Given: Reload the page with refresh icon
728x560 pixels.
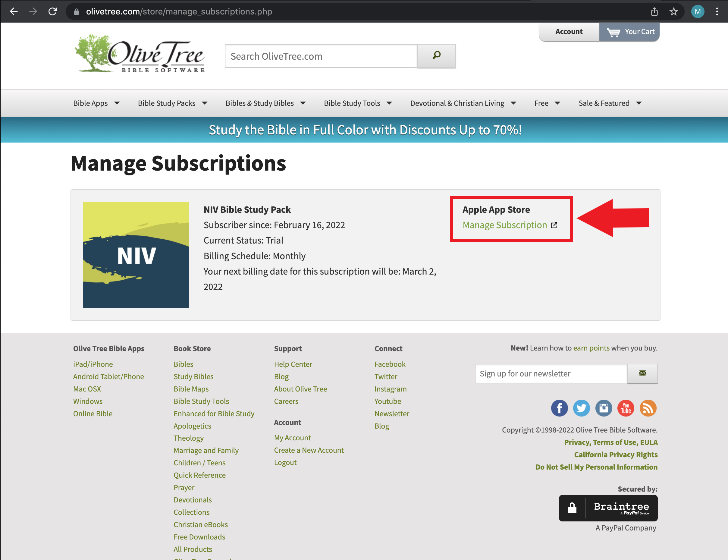Looking at the screenshot, I should coord(53,12).
